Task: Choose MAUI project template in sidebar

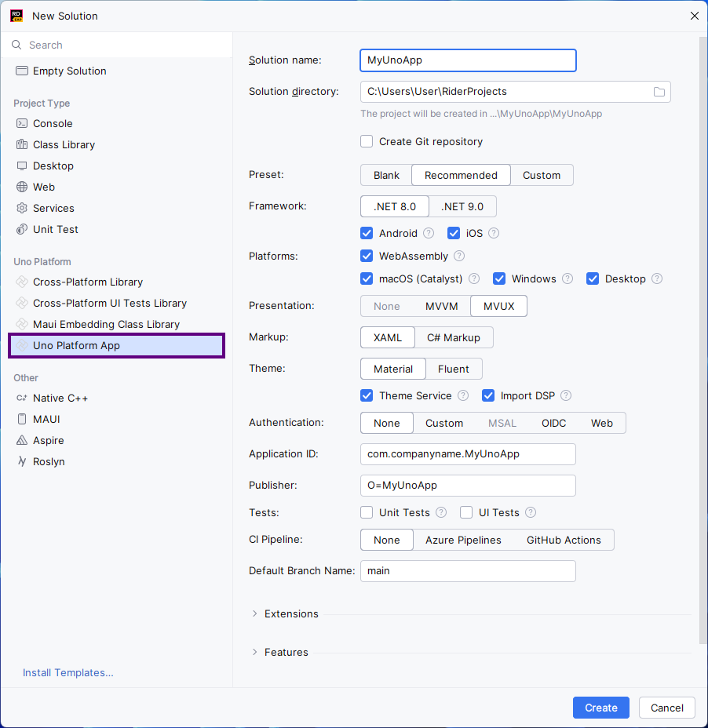Action: coord(46,419)
